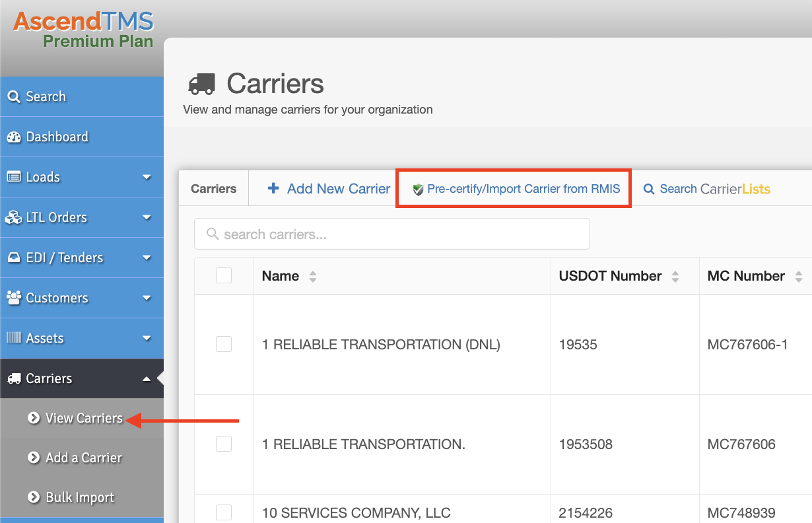Viewport: 812px width, 523px height.
Task: Click the magnifier icon beside Search in sidebar
Action: pos(14,97)
